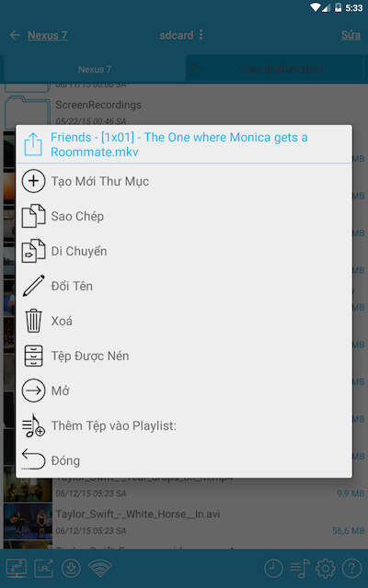Select Di Chuyển move option

(184, 251)
